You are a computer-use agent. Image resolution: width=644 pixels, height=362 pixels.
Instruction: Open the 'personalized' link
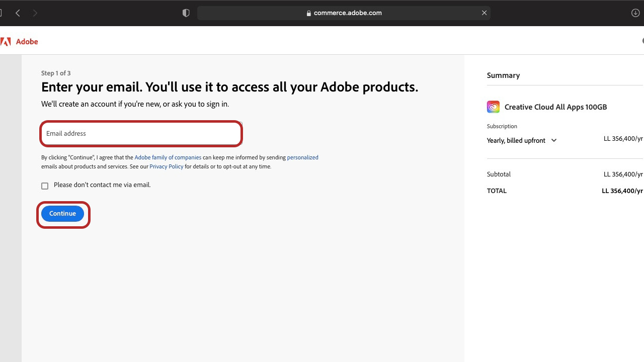click(302, 157)
